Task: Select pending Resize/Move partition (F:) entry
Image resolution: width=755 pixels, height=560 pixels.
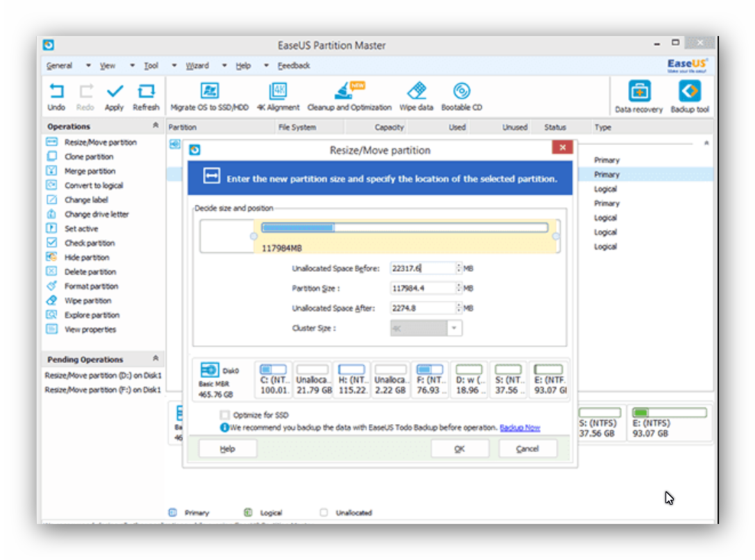Action: (103, 390)
